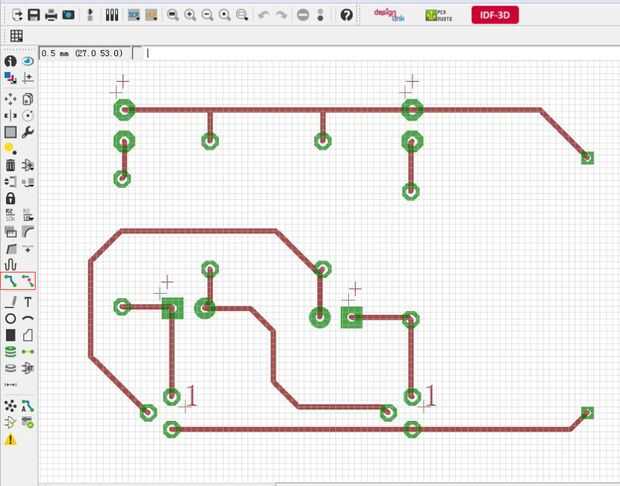Click the redo arrow icon
Screen dimensions: 620x486
281,15
